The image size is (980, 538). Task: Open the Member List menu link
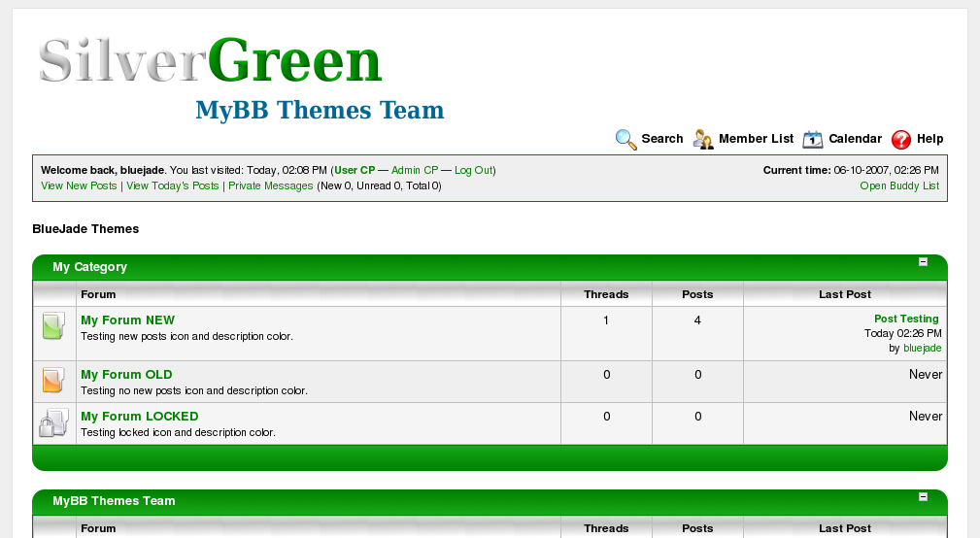pos(756,139)
